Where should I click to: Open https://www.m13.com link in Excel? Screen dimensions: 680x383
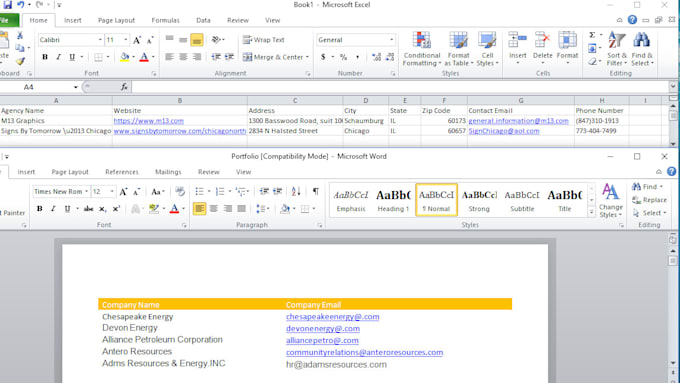pyautogui.click(x=149, y=121)
